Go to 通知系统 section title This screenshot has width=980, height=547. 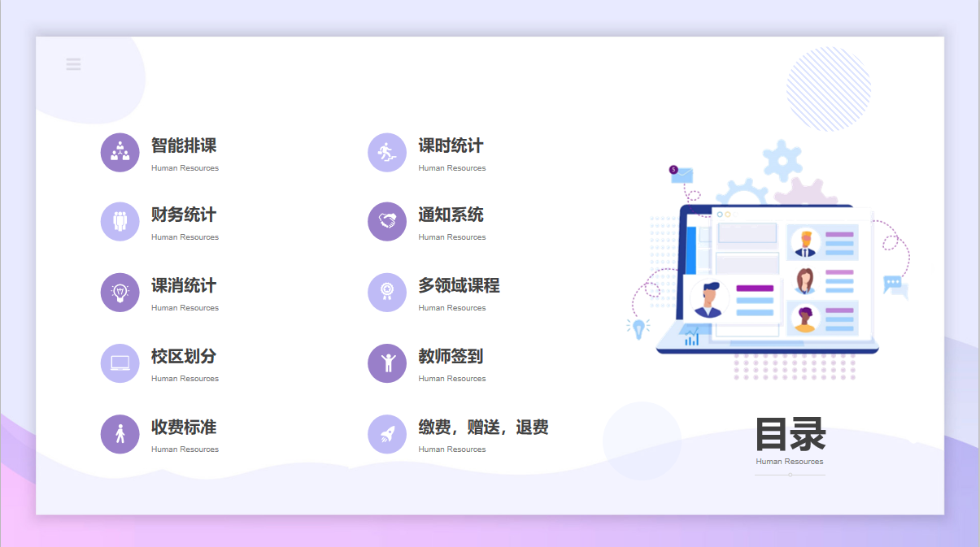click(451, 215)
